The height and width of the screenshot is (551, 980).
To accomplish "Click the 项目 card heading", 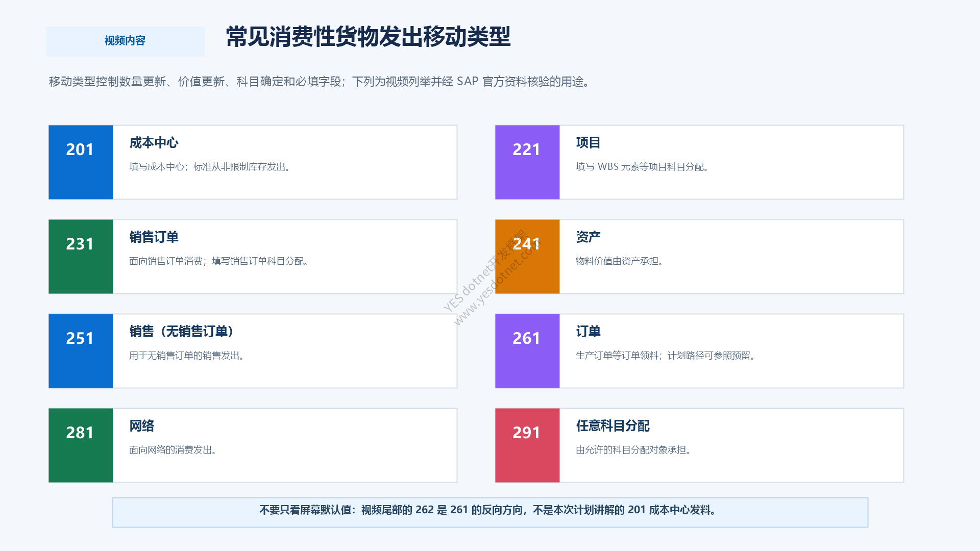I will (588, 143).
